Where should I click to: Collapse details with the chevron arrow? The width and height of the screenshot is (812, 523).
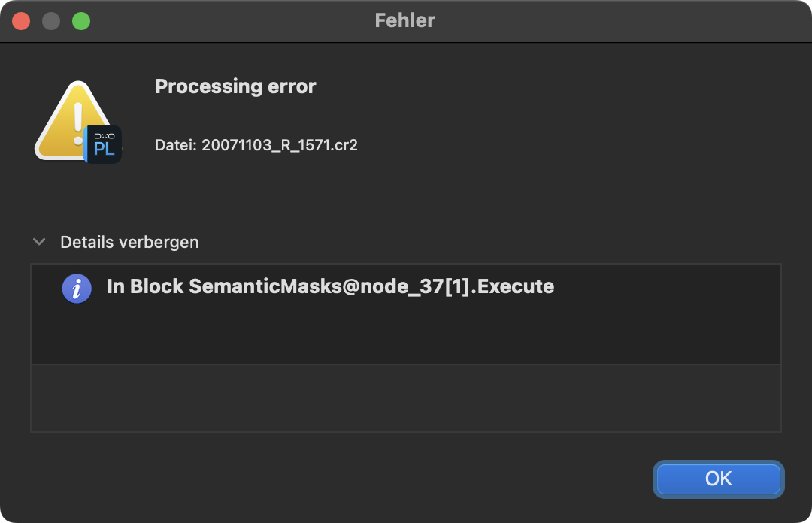coord(39,242)
